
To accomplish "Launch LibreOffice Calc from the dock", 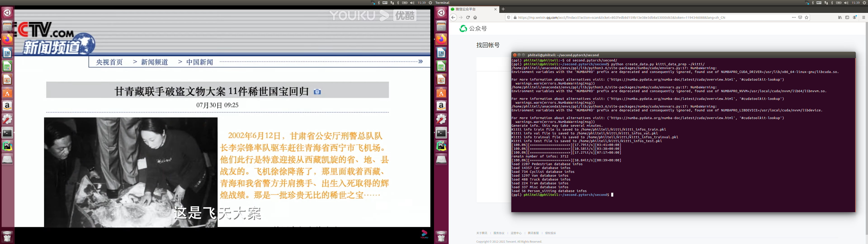I will click(x=7, y=66).
